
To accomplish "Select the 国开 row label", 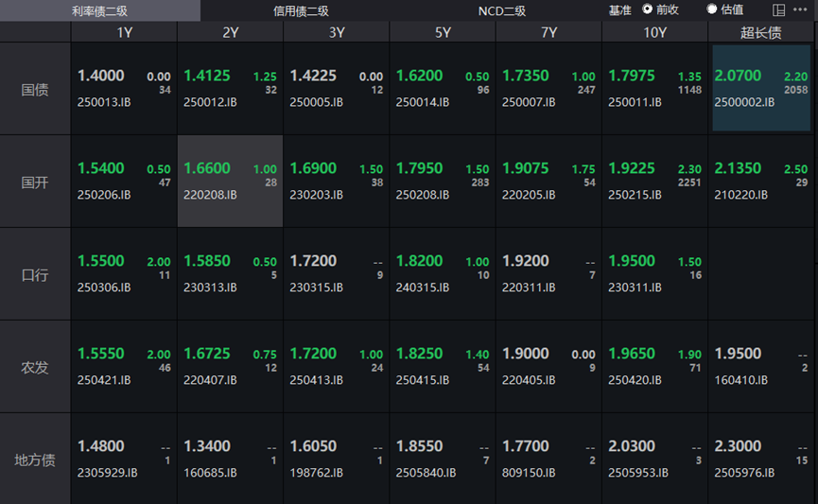I will [35, 182].
